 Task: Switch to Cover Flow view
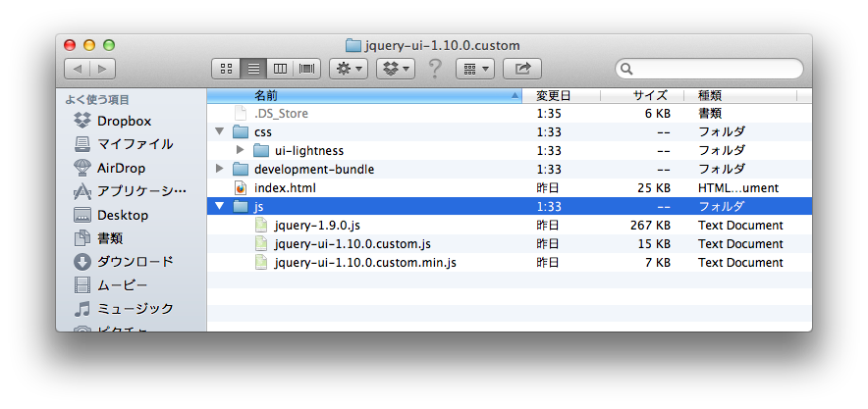click(306, 69)
